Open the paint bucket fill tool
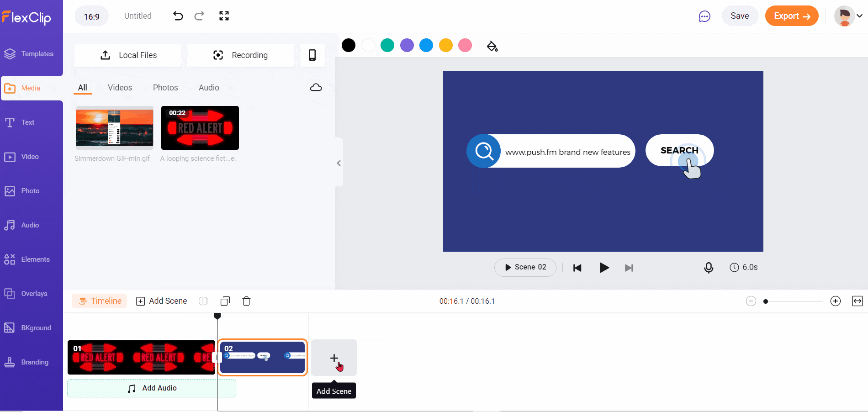This screenshot has width=868, height=412. click(x=492, y=46)
